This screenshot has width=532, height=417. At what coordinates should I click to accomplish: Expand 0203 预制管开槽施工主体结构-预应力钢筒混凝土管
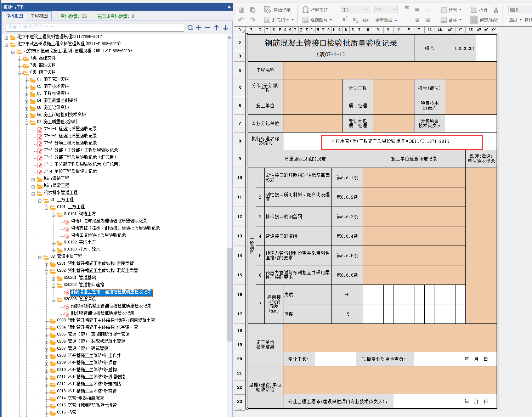click(x=47, y=321)
